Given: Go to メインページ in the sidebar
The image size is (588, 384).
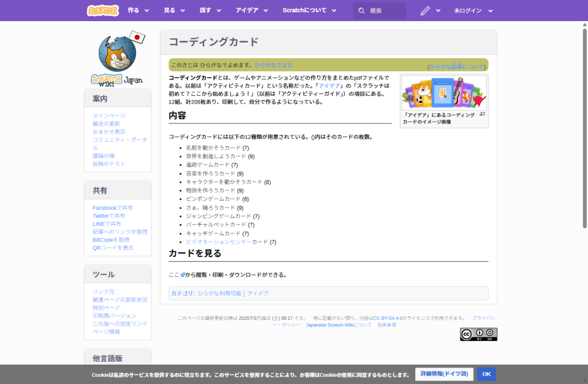Looking at the screenshot, I should coord(109,115).
